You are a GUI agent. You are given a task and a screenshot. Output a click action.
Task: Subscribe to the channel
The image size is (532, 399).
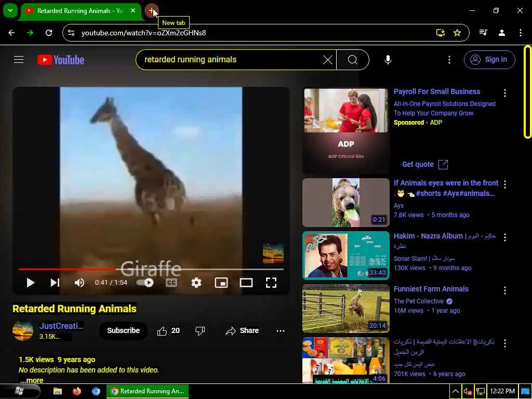[123, 330]
